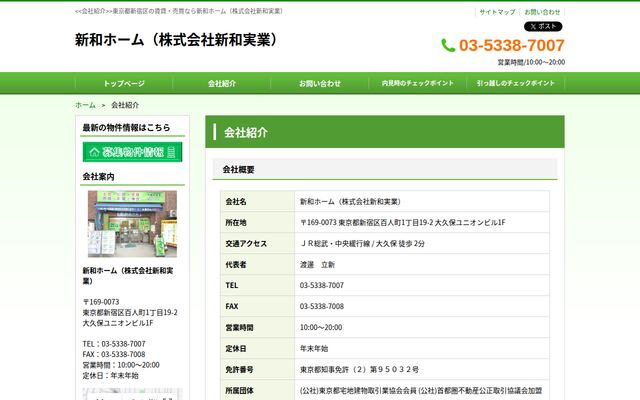This screenshot has width=640, height=400.
Task: Click license value 東京都知事免許（2）第９５０３２号
Action: 359,369
